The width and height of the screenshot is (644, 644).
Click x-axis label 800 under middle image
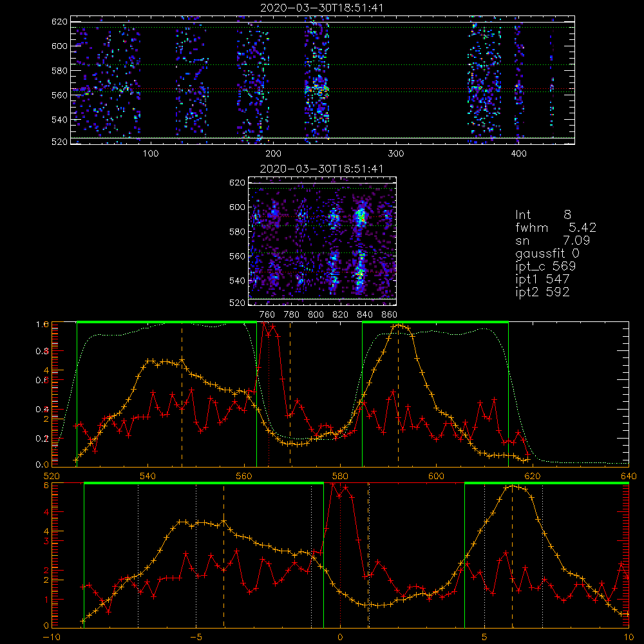[316, 315]
